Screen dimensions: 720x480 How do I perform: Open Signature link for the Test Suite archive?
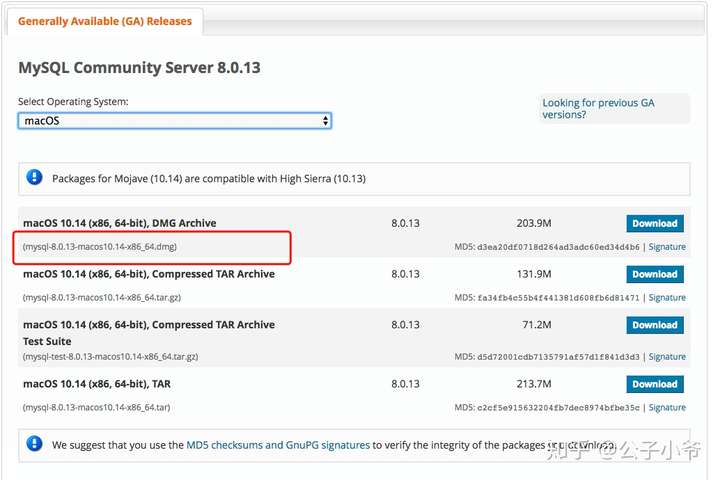667,356
